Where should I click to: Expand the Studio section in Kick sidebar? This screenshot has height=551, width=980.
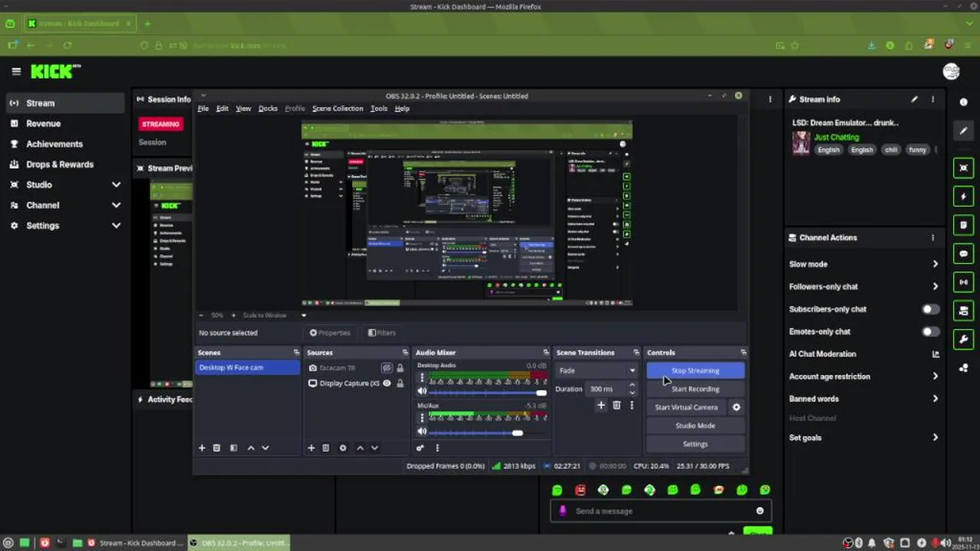click(x=116, y=184)
